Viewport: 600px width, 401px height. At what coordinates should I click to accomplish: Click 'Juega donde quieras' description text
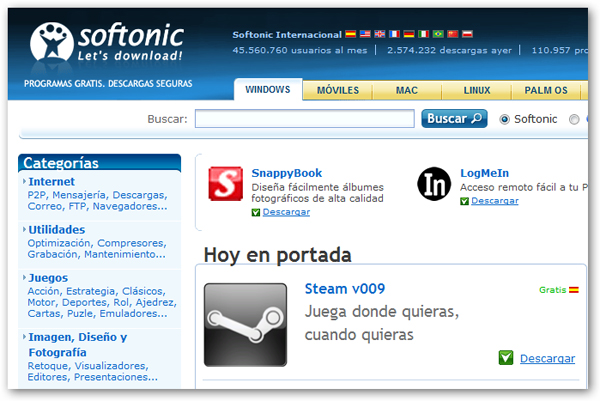382,312
